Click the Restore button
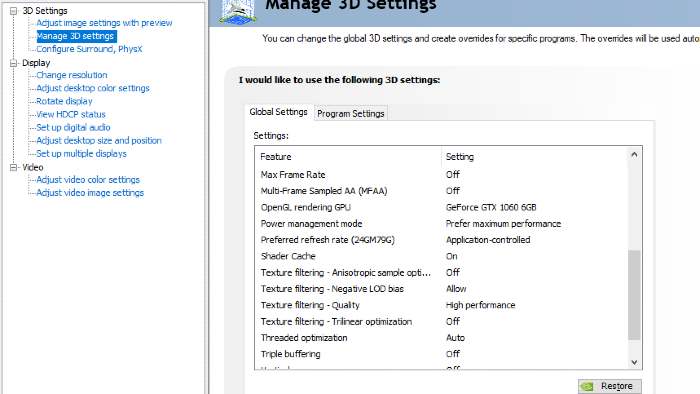700x394 pixels. pos(609,386)
